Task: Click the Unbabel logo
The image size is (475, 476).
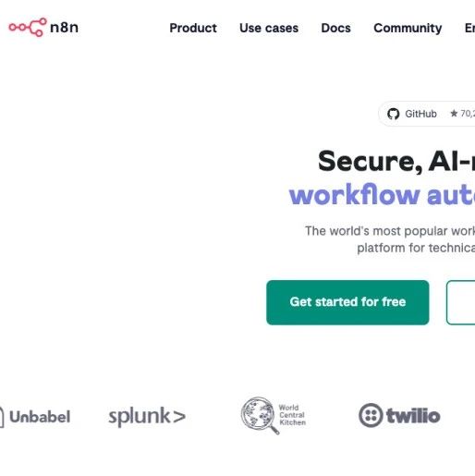Action: coord(35,417)
